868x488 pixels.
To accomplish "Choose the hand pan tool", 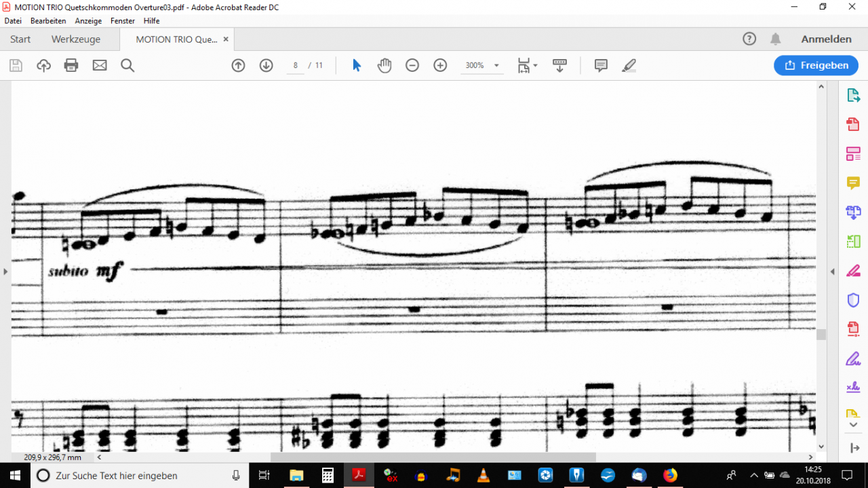I will pyautogui.click(x=384, y=65).
